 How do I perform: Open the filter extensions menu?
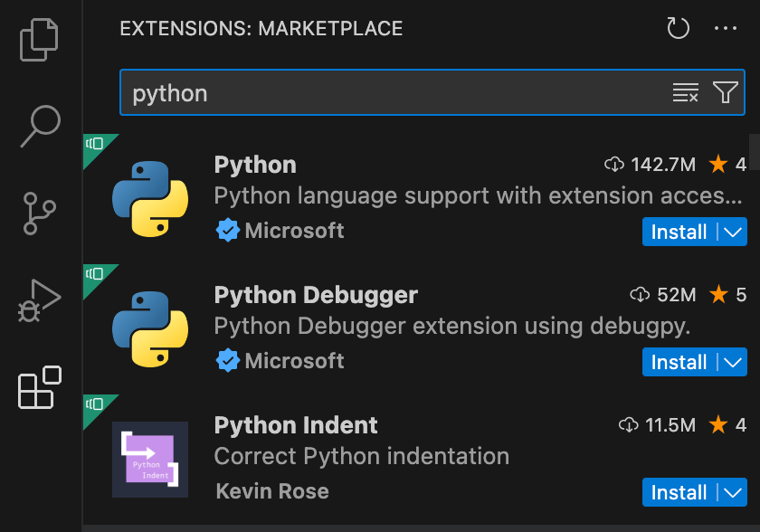[x=725, y=92]
